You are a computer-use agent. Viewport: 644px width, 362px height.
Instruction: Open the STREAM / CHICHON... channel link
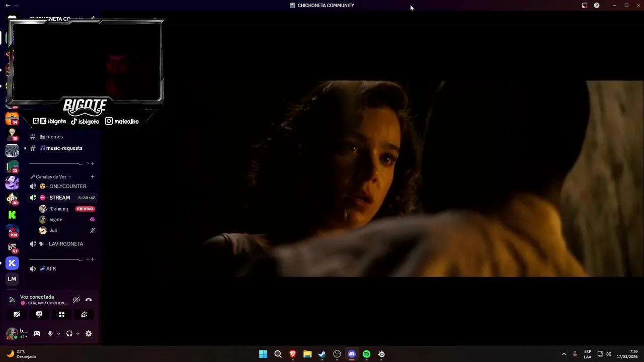coord(43,303)
